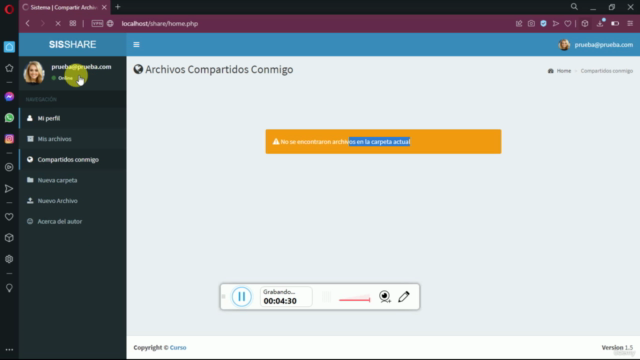Open Messenger in Opera sidebar
Viewport: 640px width, 360px height.
click(9, 97)
